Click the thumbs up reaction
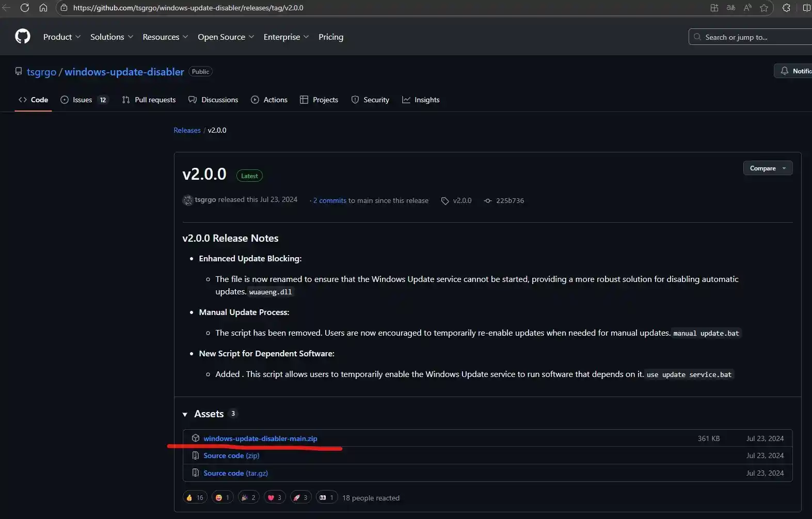Screen dimensions: 812x519 coord(195,498)
